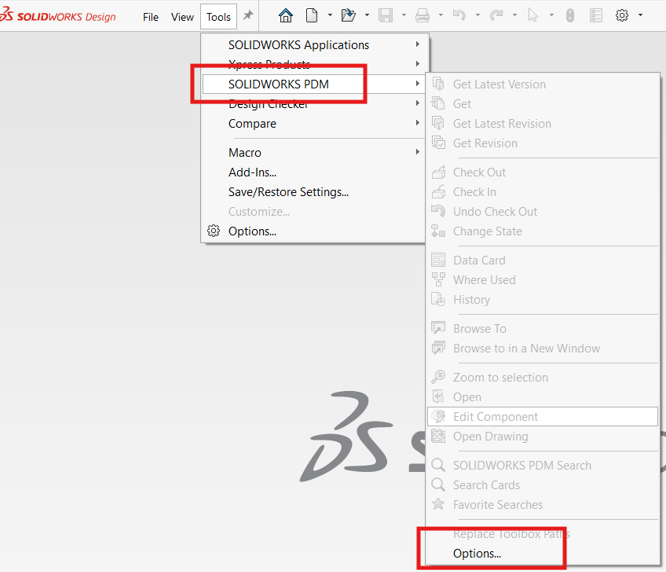Click the Undo arrow icon
The width and height of the screenshot is (666, 572).
click(x=459, y=16)
